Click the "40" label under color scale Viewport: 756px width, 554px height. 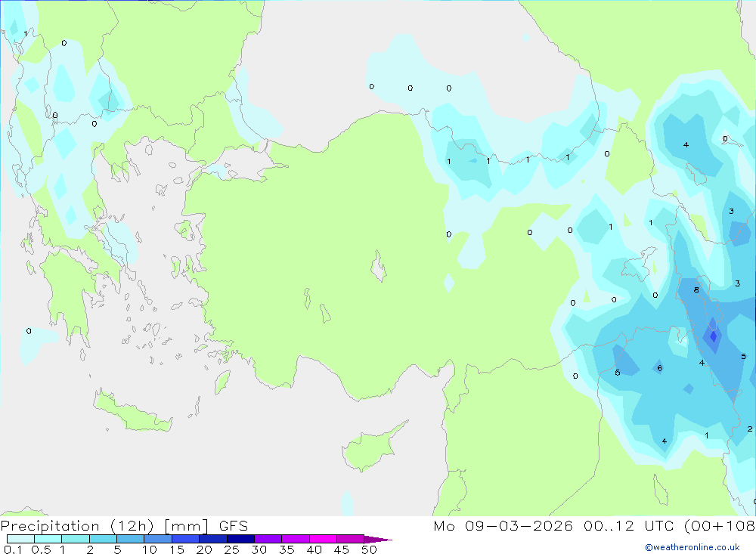314,549
